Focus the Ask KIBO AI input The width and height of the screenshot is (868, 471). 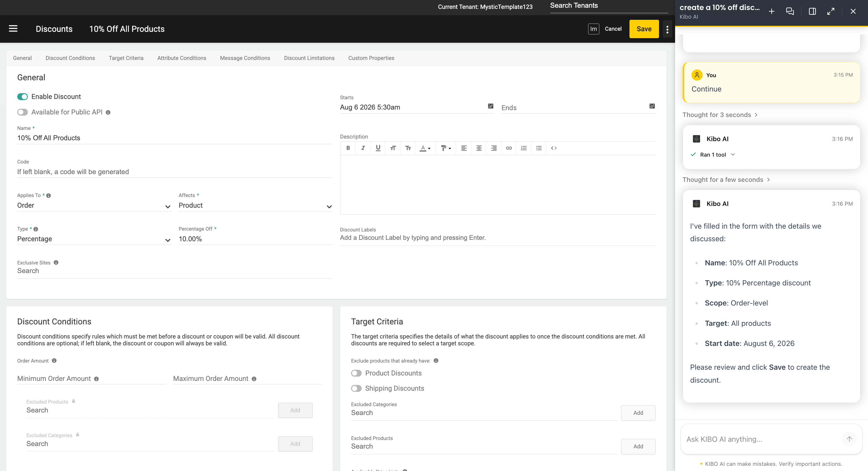762,439
